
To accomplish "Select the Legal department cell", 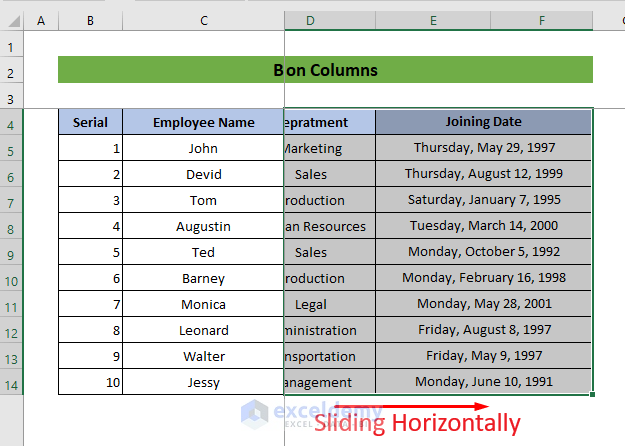I will point(311,304).
